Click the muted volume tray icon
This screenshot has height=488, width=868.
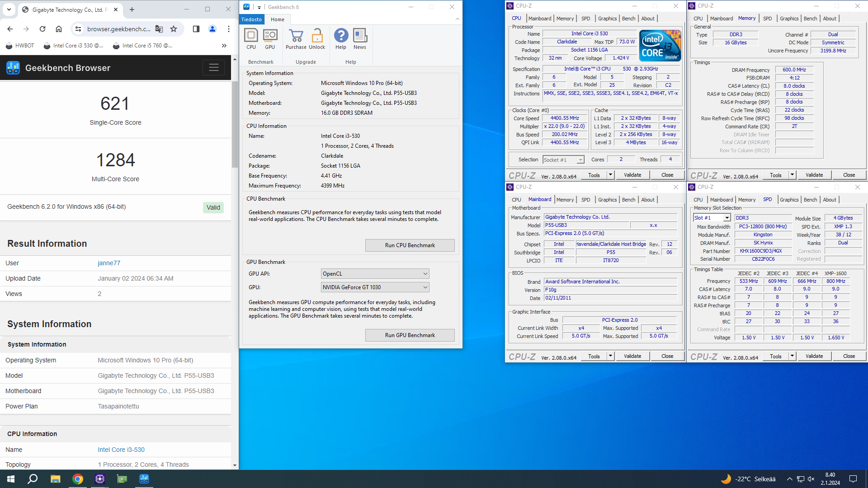click(811, 479)
